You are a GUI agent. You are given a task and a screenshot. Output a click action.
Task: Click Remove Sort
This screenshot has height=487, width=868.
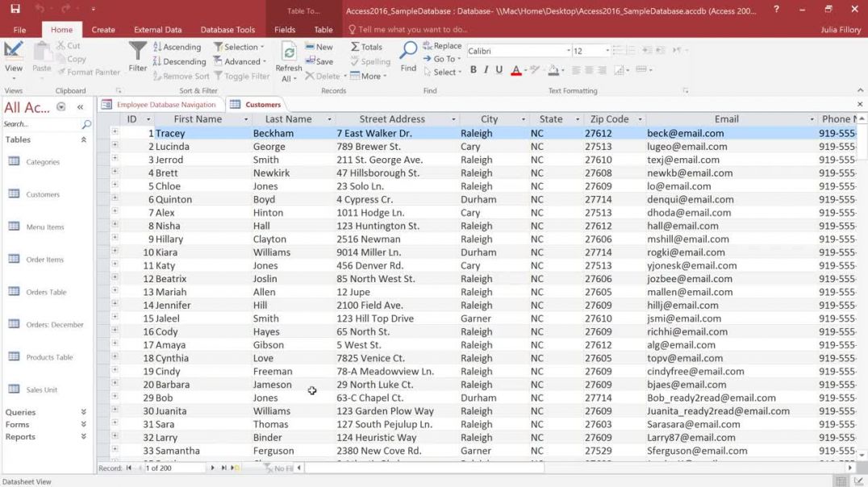pyautogui.click(x=182, y=77)
